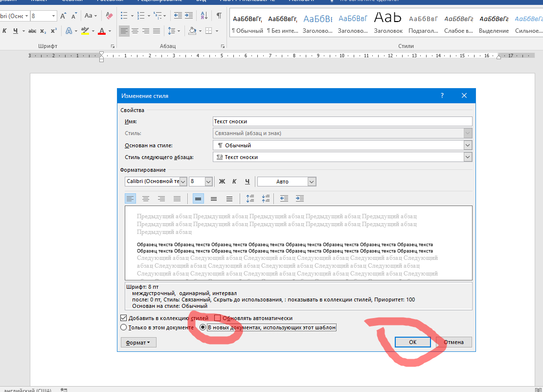Open 'Стиль следующего абзаца' dropdown
Viewport: 543px width, 392px height.
[x=468, y=157]
